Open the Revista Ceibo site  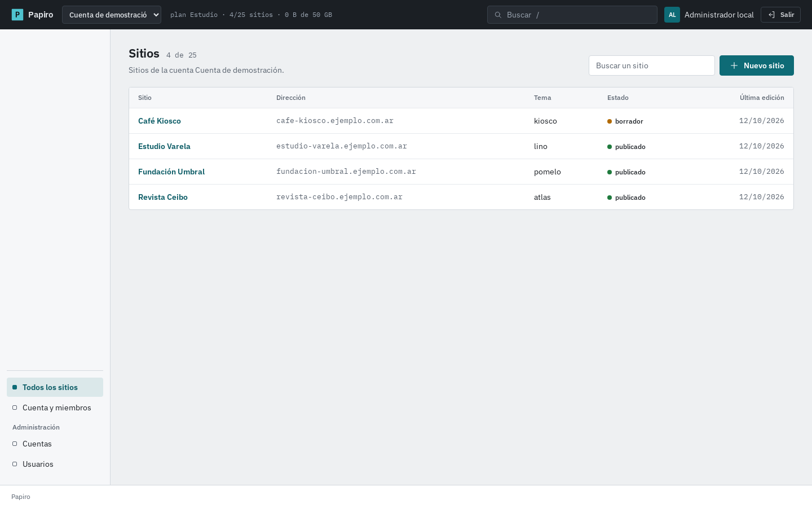163,197
